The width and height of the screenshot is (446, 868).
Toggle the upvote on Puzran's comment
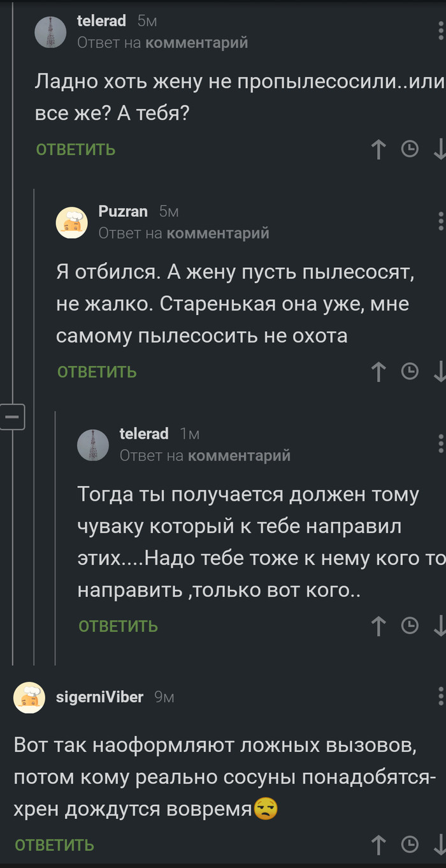coord(378,371)
